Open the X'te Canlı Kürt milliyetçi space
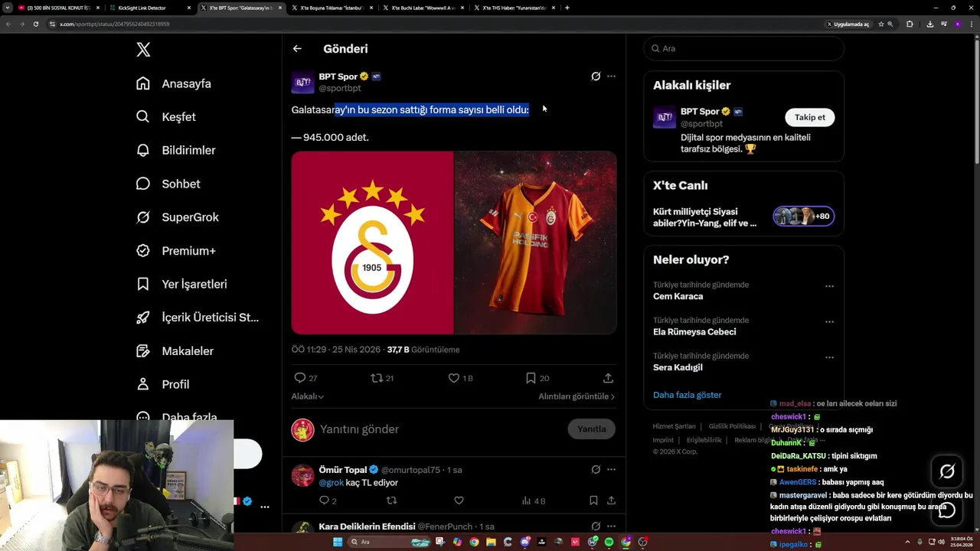The height and width of the screenshot is (551, 980). [743, 217]
